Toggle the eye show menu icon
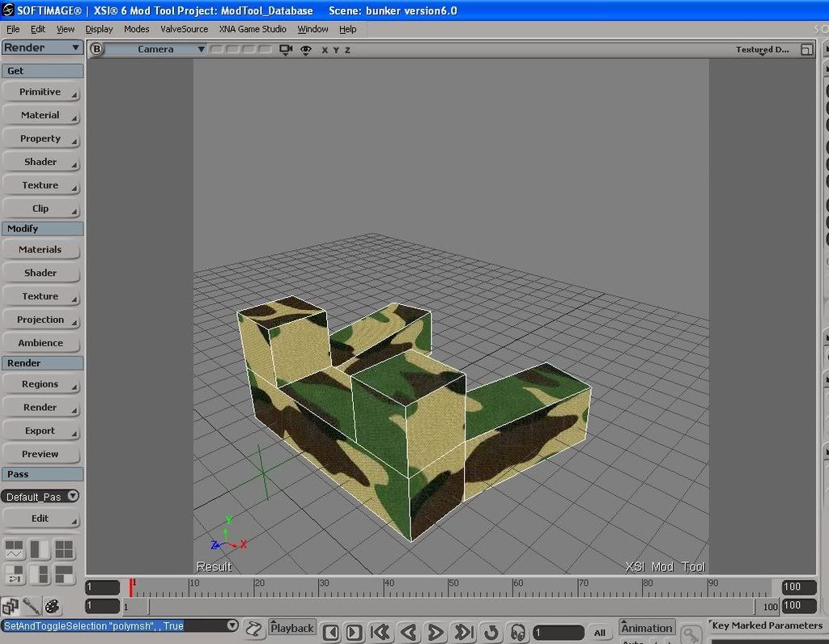This screenshot has height=644, width=829. [x=305, y=49]
